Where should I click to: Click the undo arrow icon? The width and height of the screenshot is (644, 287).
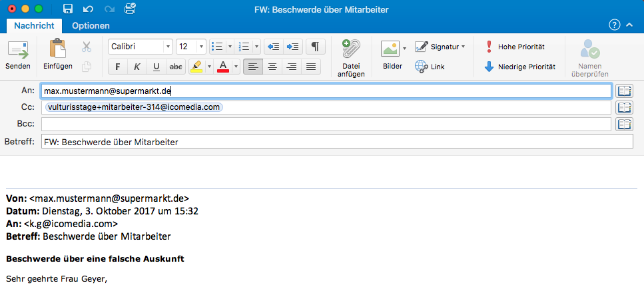click(89, 9)
